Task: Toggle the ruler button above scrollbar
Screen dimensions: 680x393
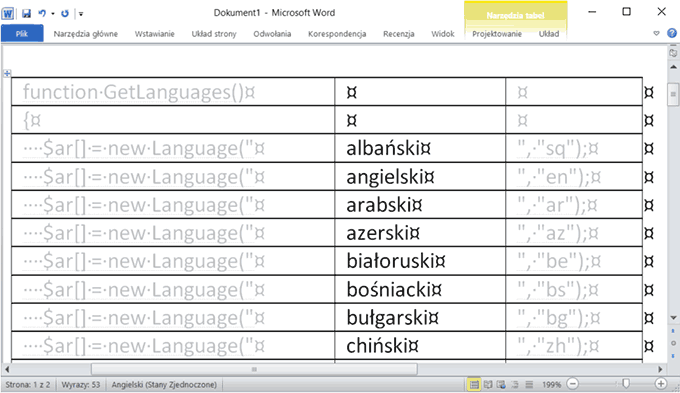Action: pos(673,53)
